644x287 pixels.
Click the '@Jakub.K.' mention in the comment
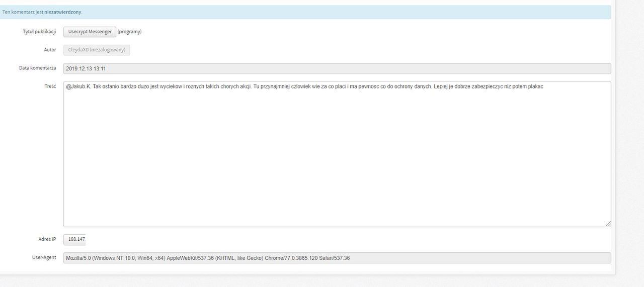point(78,86)
